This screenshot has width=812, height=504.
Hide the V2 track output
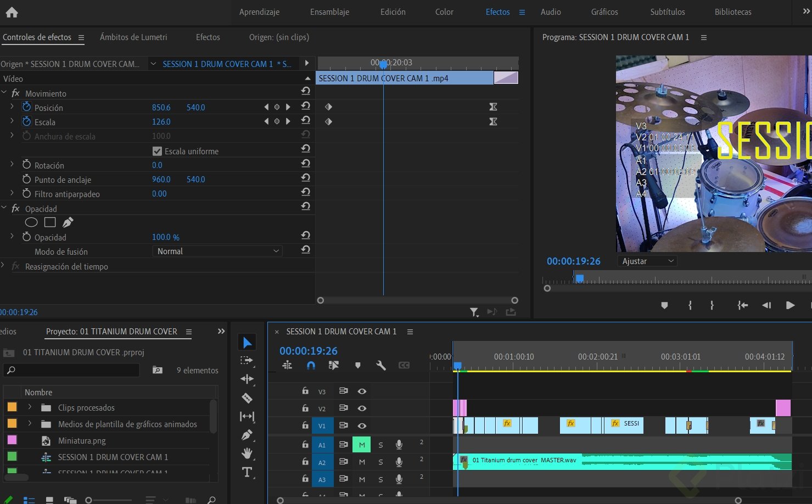362,408
